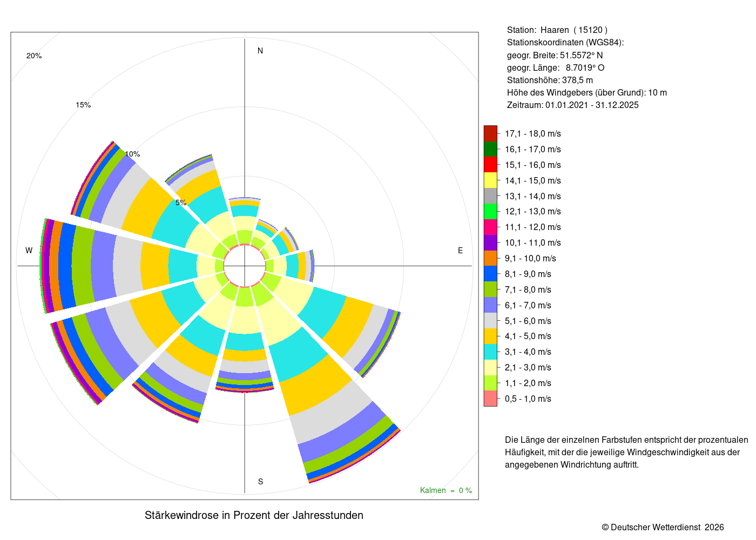This screenshot has height=540, width=756.
Task: Click the periwinkle 6,1 - 7,0 m/s swatch
Action: [490, 305]
